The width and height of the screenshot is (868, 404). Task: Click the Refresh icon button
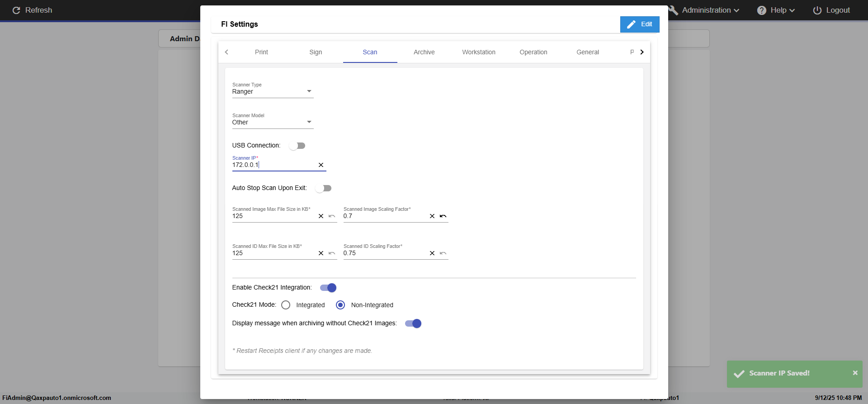point(16,10)
